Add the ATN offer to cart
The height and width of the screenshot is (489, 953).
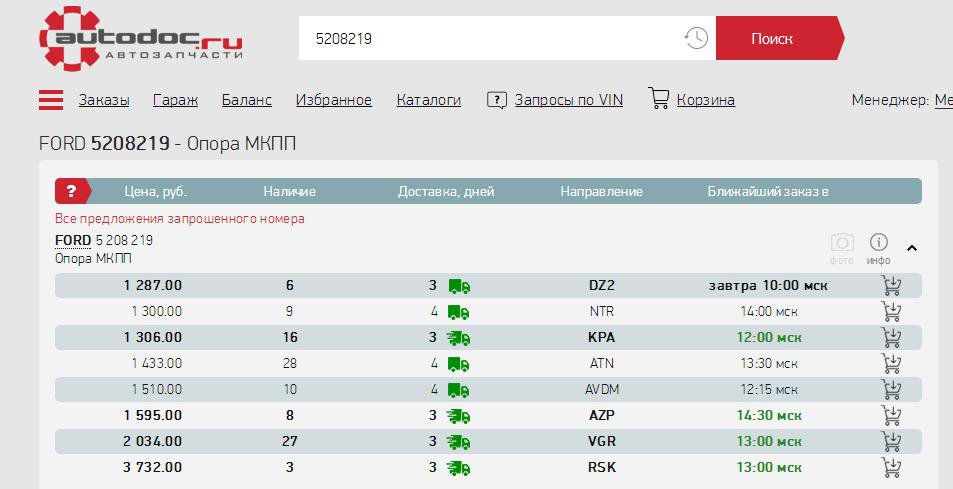tap(891, 363)
